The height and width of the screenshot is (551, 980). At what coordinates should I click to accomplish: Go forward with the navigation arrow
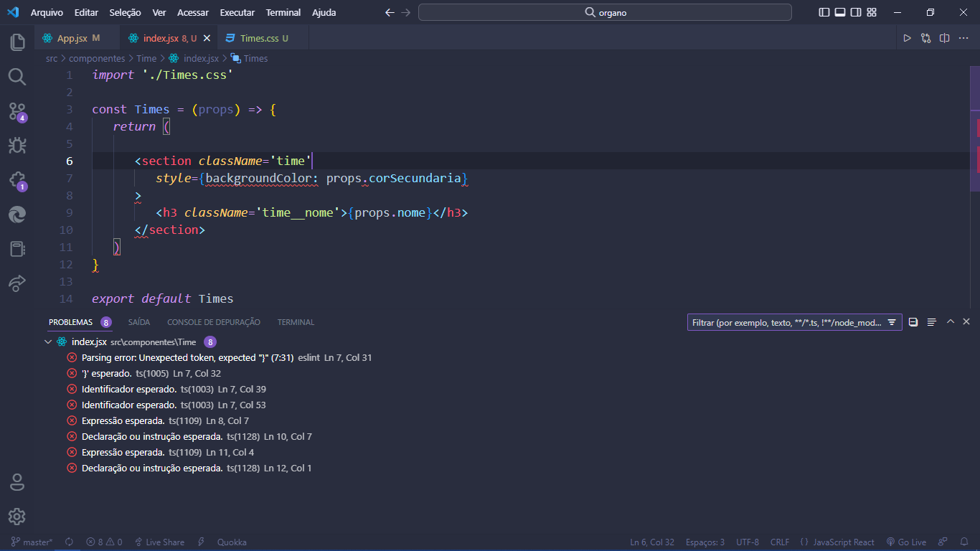407,12
